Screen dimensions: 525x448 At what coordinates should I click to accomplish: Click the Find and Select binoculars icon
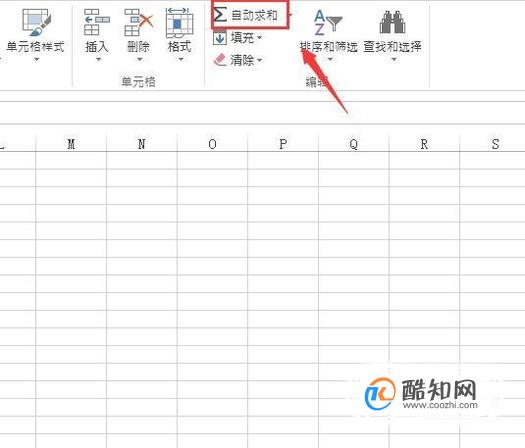click(392, 22)
